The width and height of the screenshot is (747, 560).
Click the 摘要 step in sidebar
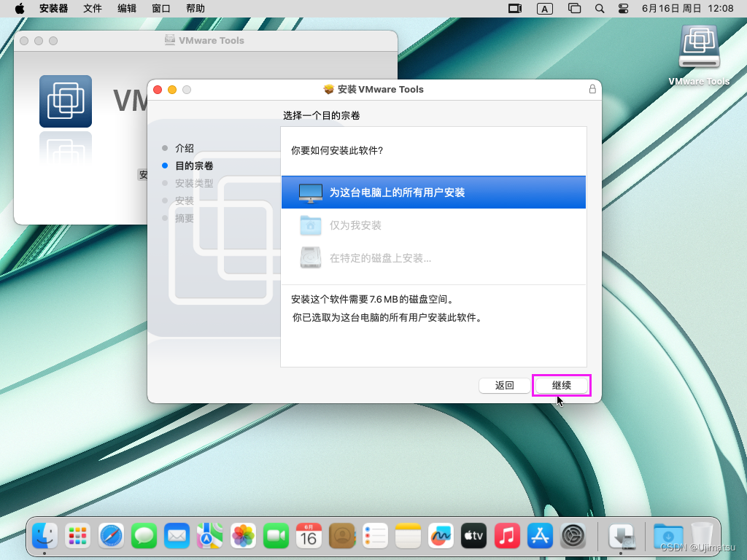pyautogui.click(x=185, y=218)
